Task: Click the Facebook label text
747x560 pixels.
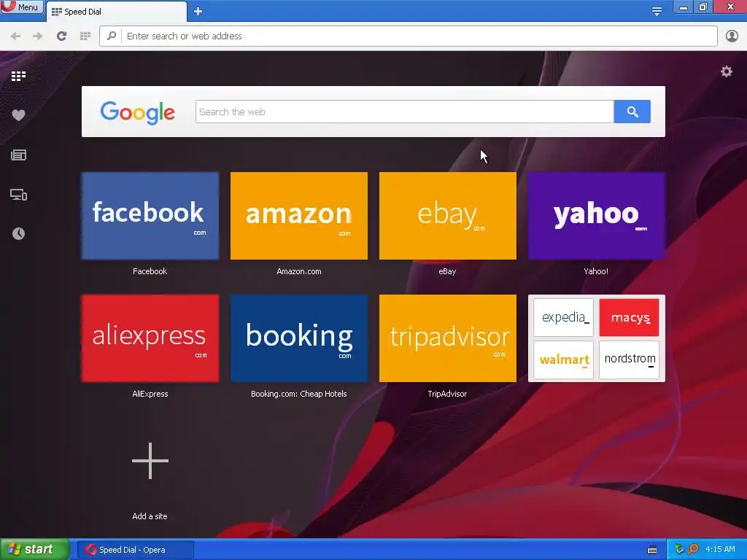Action: tap(150, 271)
